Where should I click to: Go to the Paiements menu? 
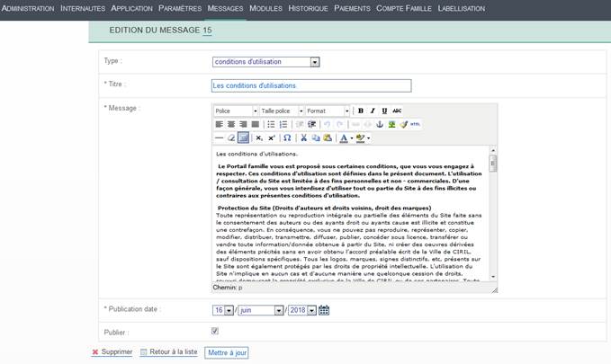coord(352,7)
